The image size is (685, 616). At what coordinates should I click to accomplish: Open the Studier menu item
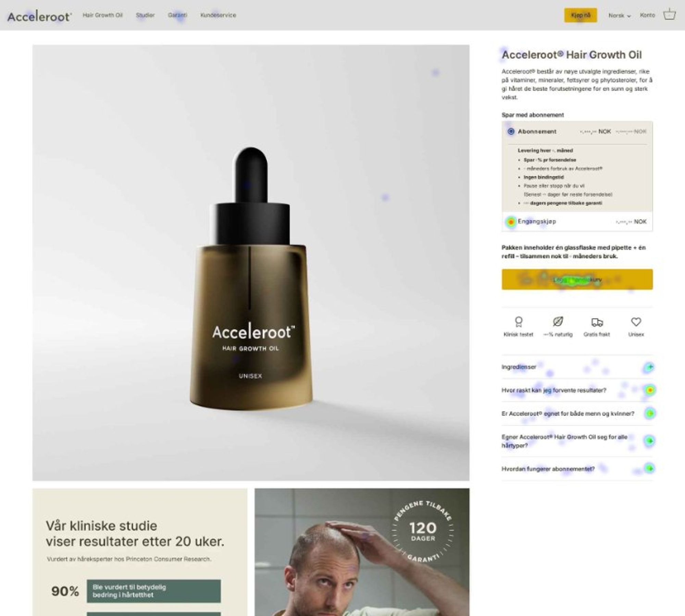tap(145, 15)
